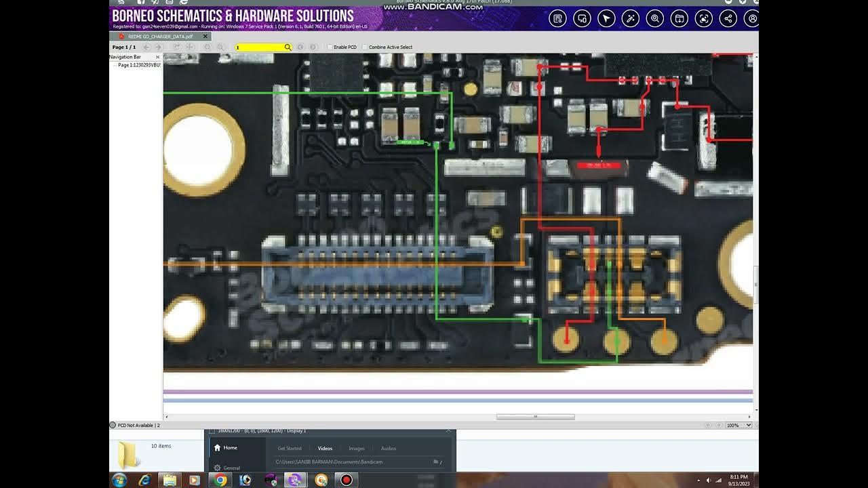Switch to Images tab in Bandicam
Image resolution: width=868 pixels, height=488 pixels.
pos(357,448)
